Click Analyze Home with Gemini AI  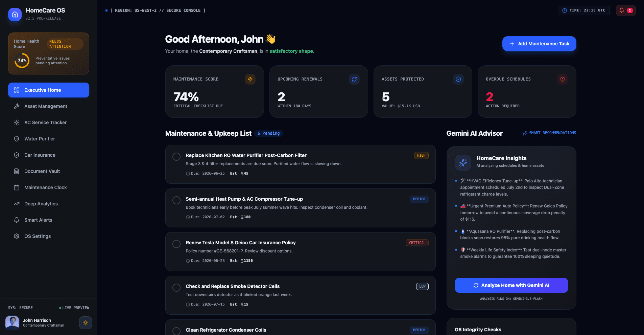pyautogui.click(x=511, y=285)
